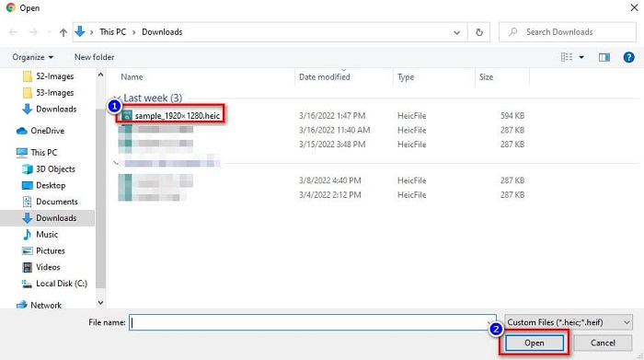Select sample_1920×1280.heic file
This screenshot has width=644, height=360.
tap(178, 116)
